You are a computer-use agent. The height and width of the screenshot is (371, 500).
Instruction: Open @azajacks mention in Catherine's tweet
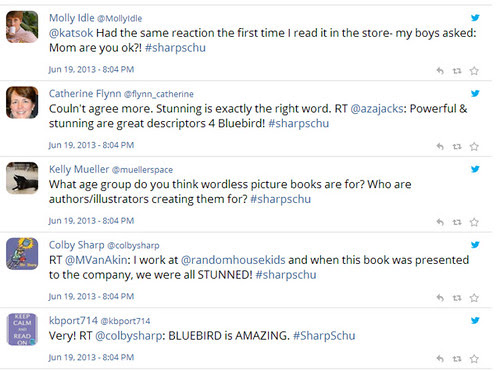377,109
